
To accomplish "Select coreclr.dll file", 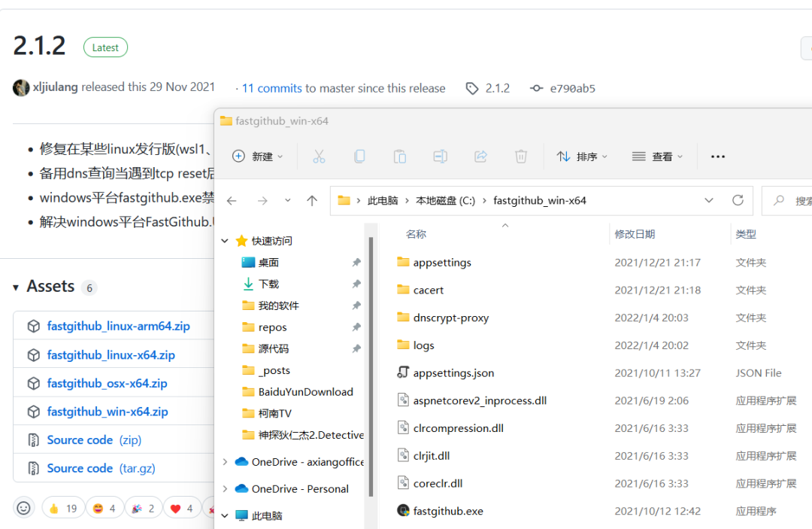I will tap(438, 483).
